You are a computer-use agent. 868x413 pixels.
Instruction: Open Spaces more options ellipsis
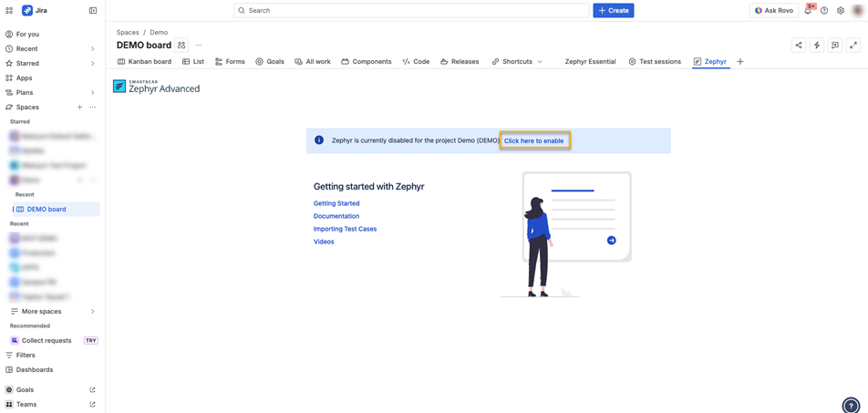click(x=92, y=107)
